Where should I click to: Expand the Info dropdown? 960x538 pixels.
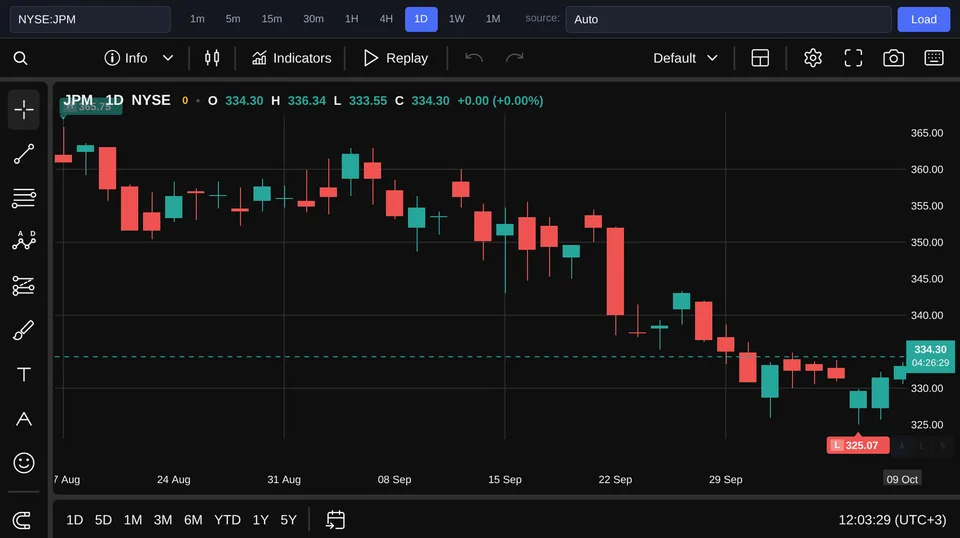(138, 58)
